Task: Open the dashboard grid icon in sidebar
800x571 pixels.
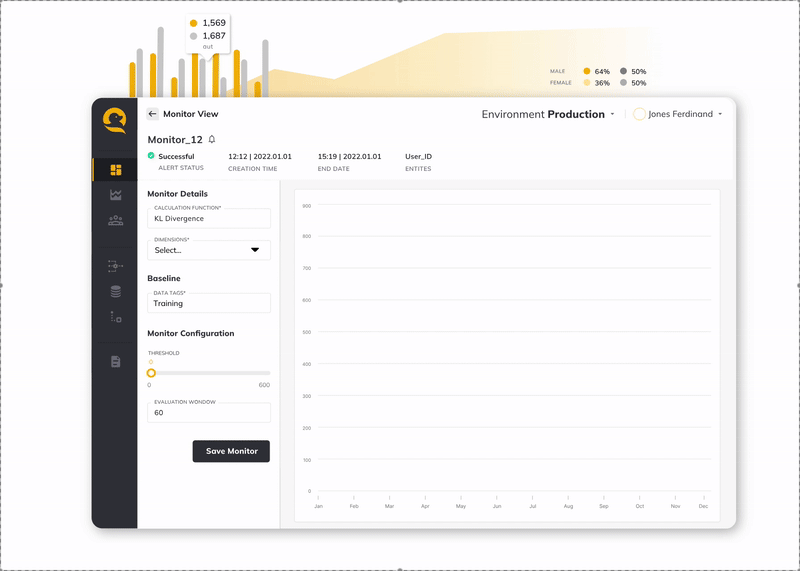Action: 116,169
